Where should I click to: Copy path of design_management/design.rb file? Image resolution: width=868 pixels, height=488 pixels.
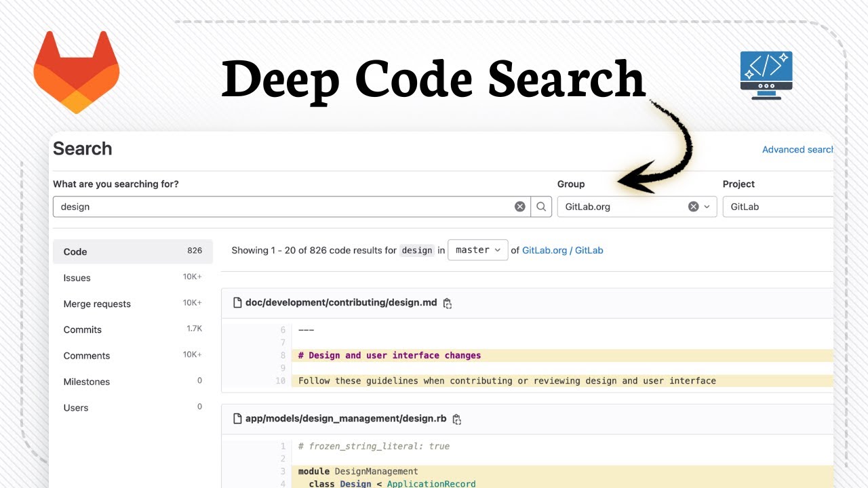[457, 420]
